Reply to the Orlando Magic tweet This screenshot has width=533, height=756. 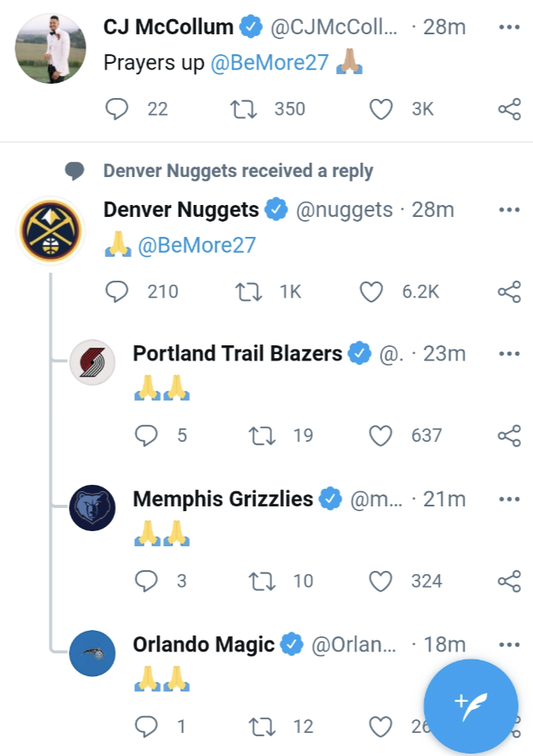(146, 726)
